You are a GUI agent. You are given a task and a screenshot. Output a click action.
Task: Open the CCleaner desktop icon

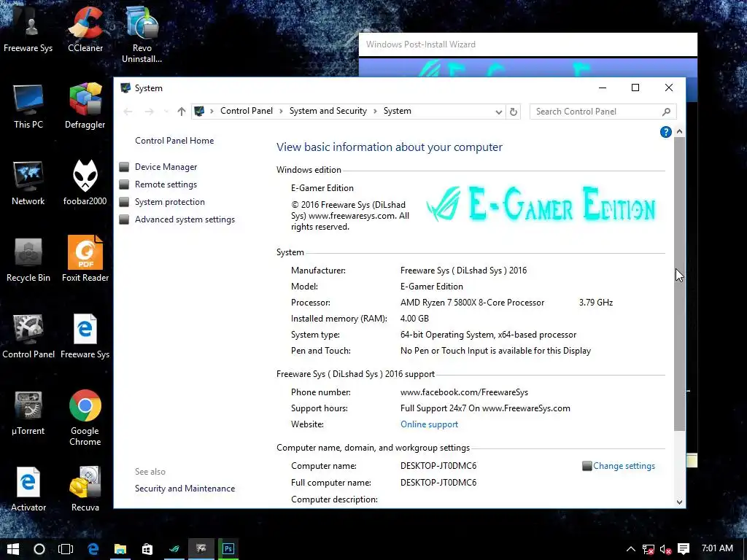coord(85,29)
